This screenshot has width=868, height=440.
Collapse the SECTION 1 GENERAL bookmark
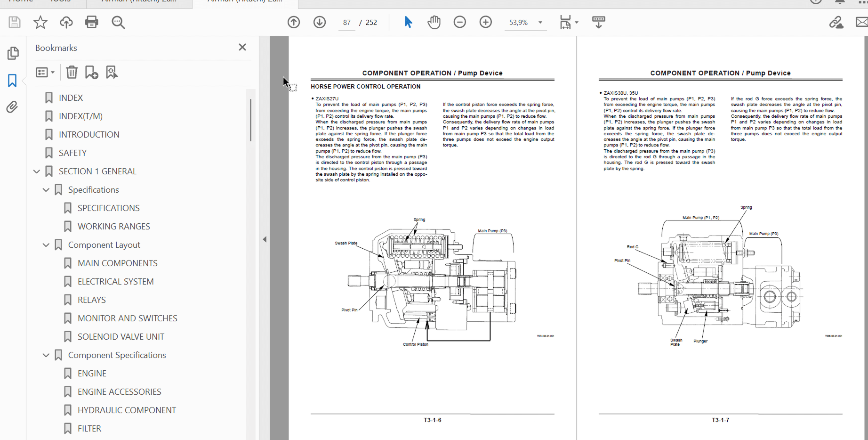pyautogui.click(x=37, y=171)
